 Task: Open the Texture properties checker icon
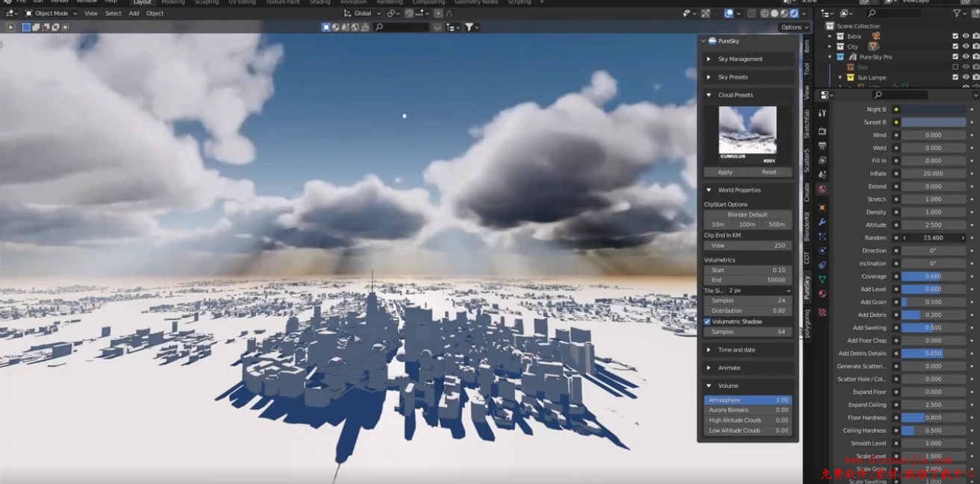coord(822,312)
